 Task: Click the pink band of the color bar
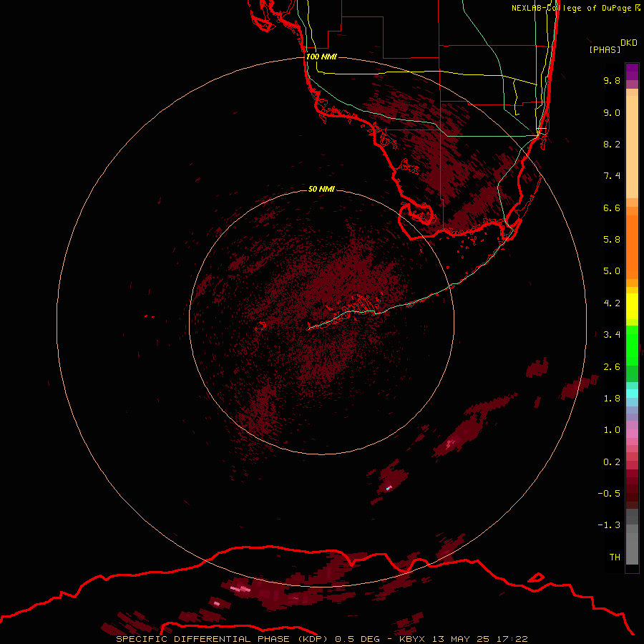[x=632, y=434]
